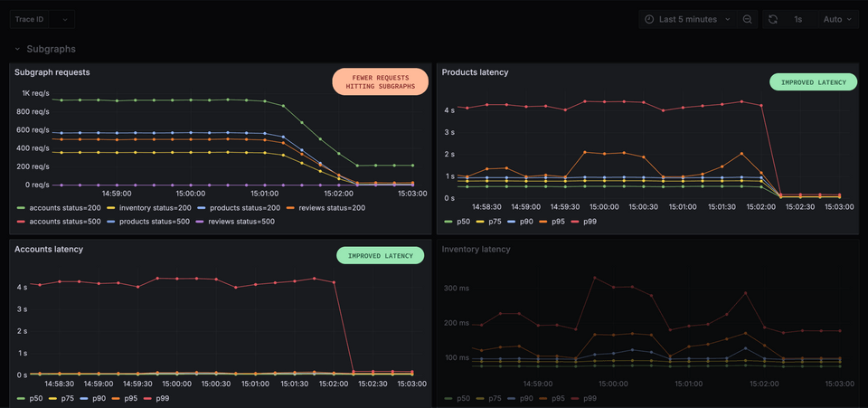Toggle p90 series in Inventory latency legend
Image resolution: width=868 pixels, height=408 pixels.
[520, 399]
